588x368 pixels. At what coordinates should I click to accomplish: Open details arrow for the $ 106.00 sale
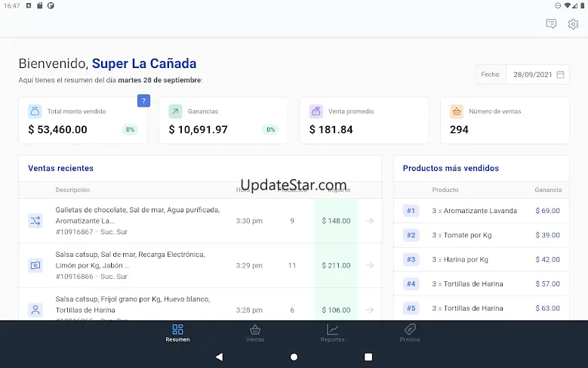pos(370,310)
